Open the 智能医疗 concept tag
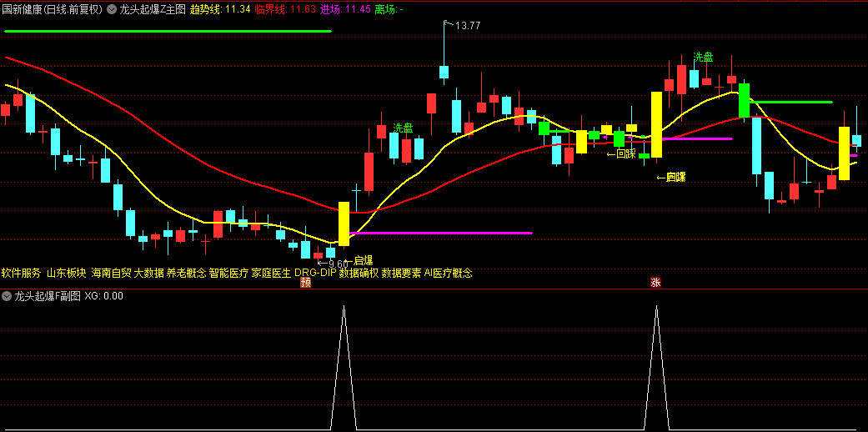Viewport: 868px width, 432px height. tap(229, 273)
